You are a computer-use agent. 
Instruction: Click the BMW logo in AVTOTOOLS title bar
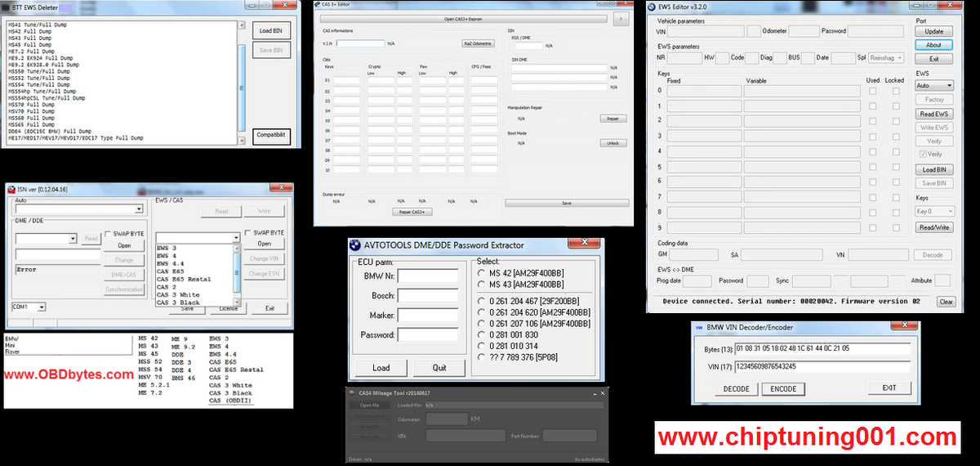pyautogui.click(x=354, y=244)
